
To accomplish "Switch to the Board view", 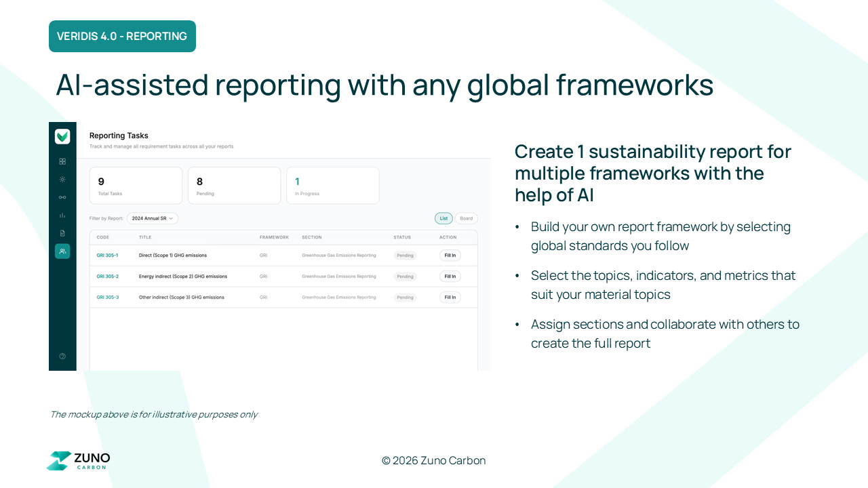I will point(467,218).
